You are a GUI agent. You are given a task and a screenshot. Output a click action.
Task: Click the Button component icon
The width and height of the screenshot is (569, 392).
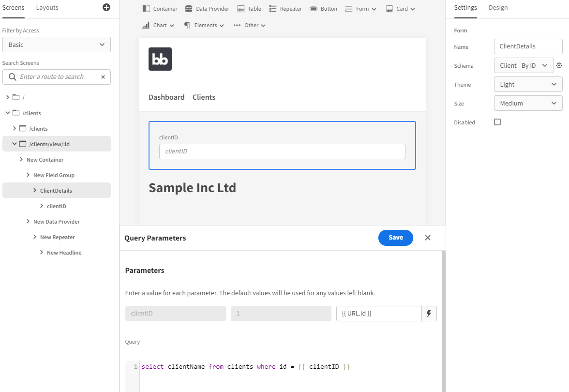pyautogui.click(x=314, y=9)
